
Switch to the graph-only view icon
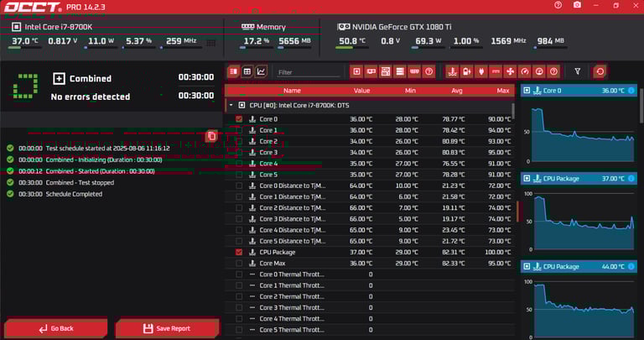tap(261, 71)
